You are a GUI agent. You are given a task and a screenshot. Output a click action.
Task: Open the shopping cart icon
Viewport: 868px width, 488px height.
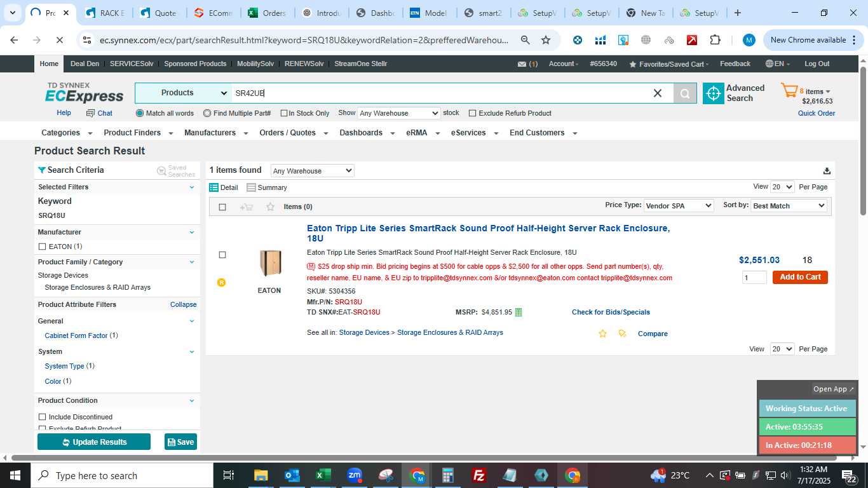789,91
